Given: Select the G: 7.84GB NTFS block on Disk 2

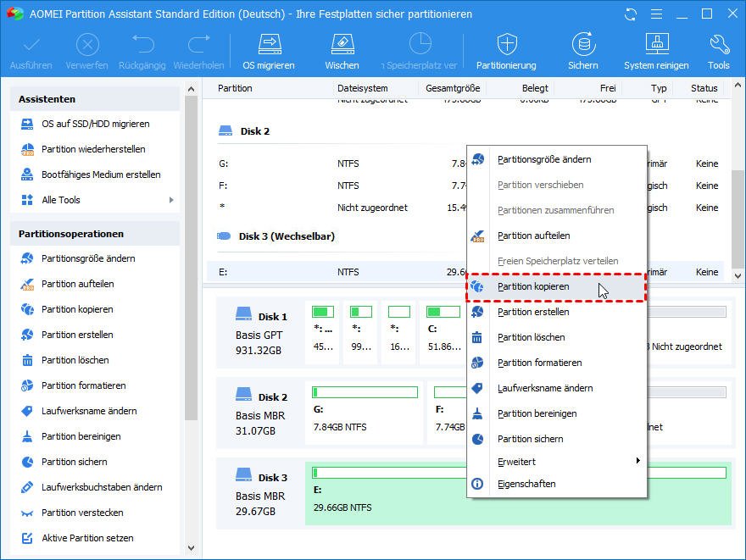Looking at the screenshot, I should [364, 413].
